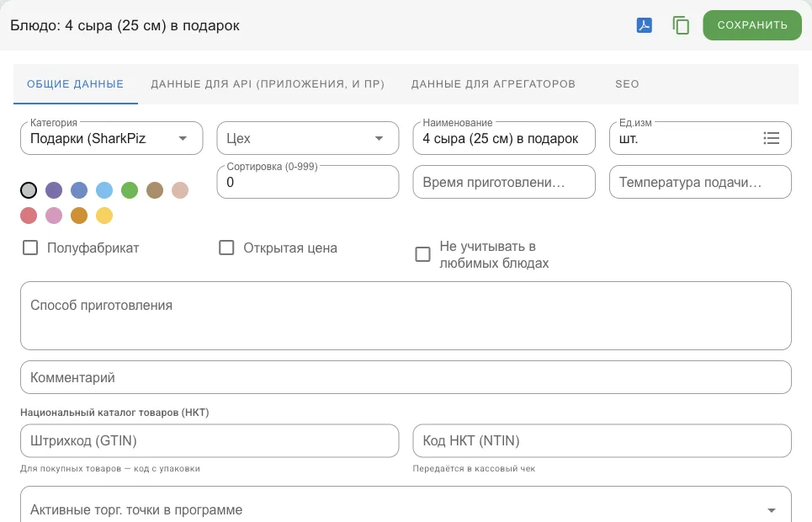Viewport: 812px width, 522px height.
Task: Pick the beige-pink color swatch
Action: (180, 190)
